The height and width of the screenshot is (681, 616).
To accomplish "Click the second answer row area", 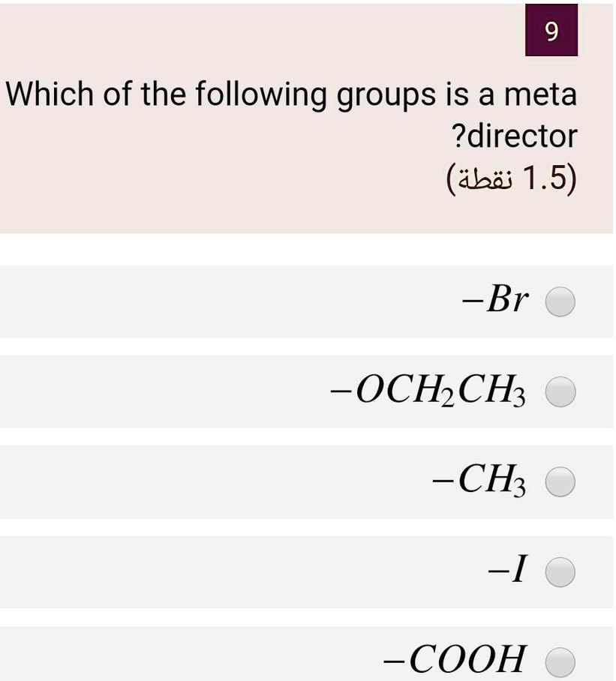I will [300, 391].
